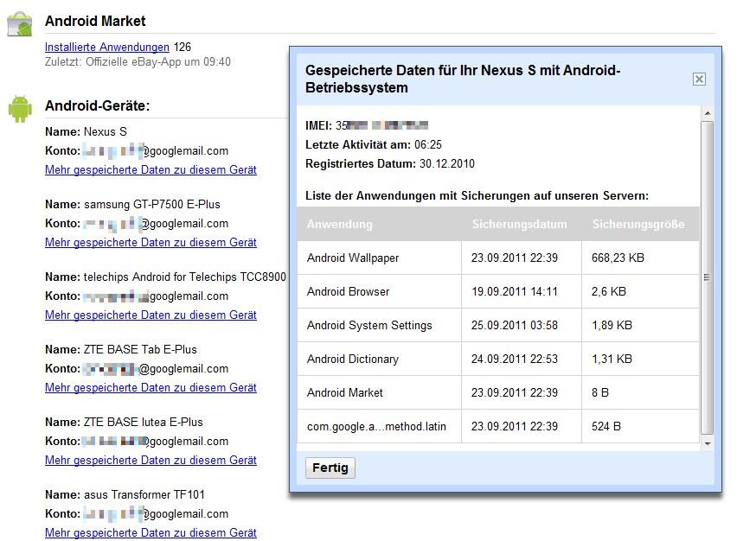Screen dimensions: 756x541
Task: Select com.google.a...method.latin row
Action: click(x=498, y=426)
